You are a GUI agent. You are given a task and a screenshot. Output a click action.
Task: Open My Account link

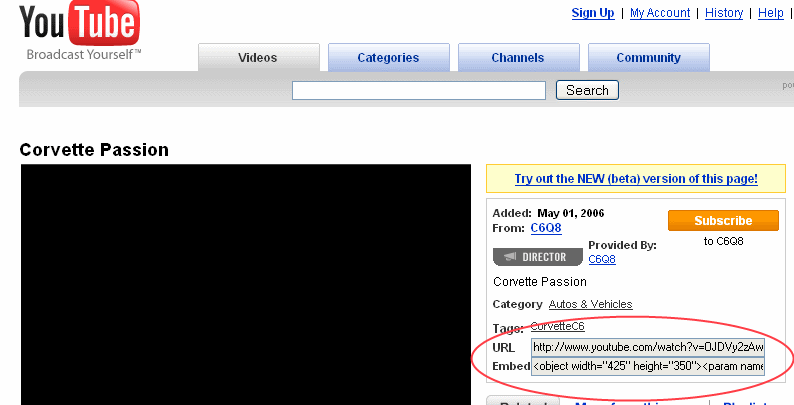pyautogui.click(x=660, y=13)
